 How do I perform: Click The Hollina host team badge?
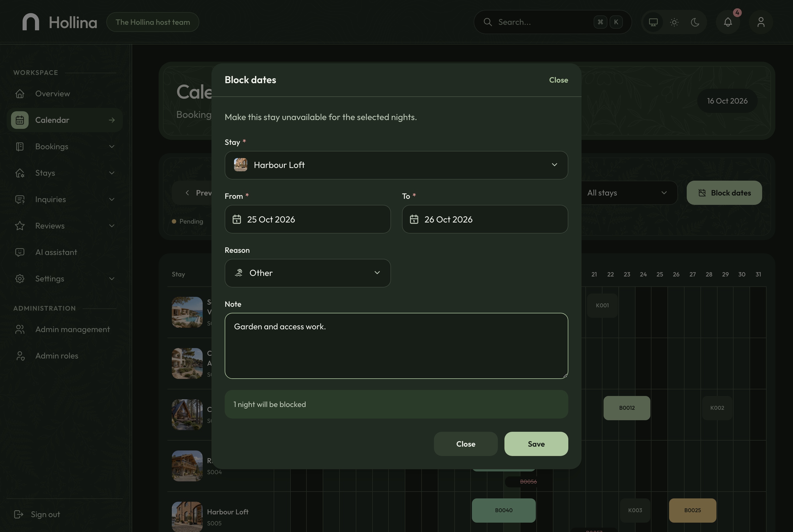coord(153,22)
